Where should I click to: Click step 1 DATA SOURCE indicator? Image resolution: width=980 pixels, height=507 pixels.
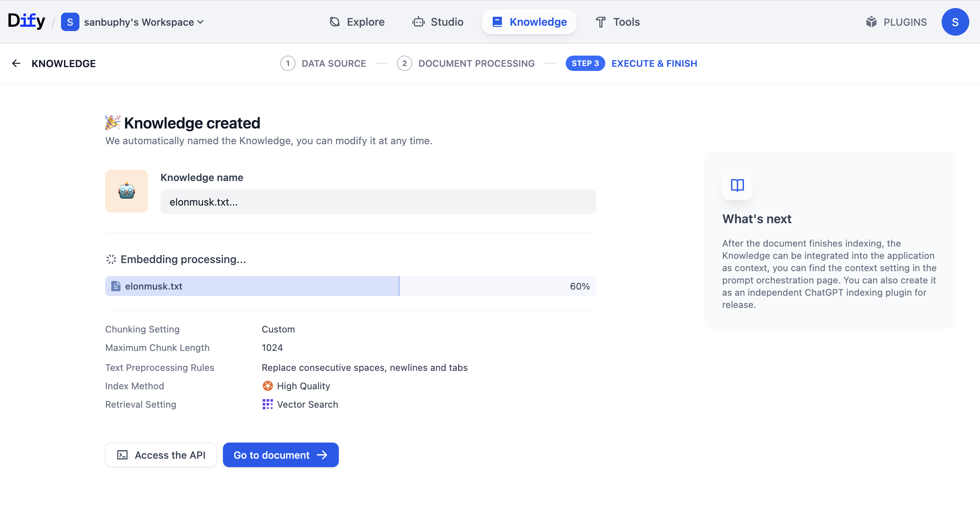(323, 63)
